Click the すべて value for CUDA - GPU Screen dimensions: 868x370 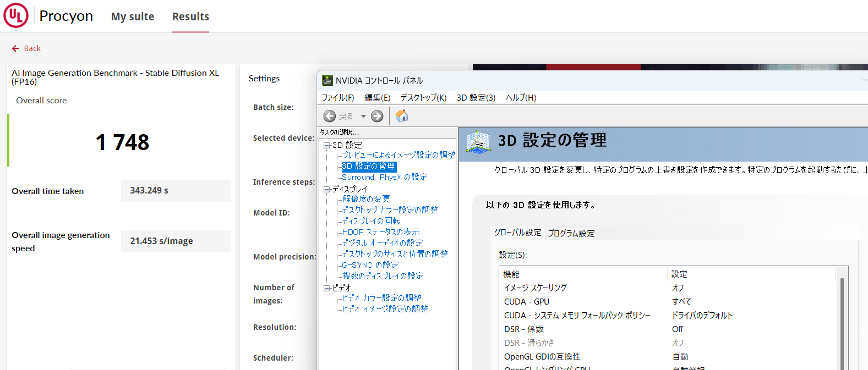[681, 301]
